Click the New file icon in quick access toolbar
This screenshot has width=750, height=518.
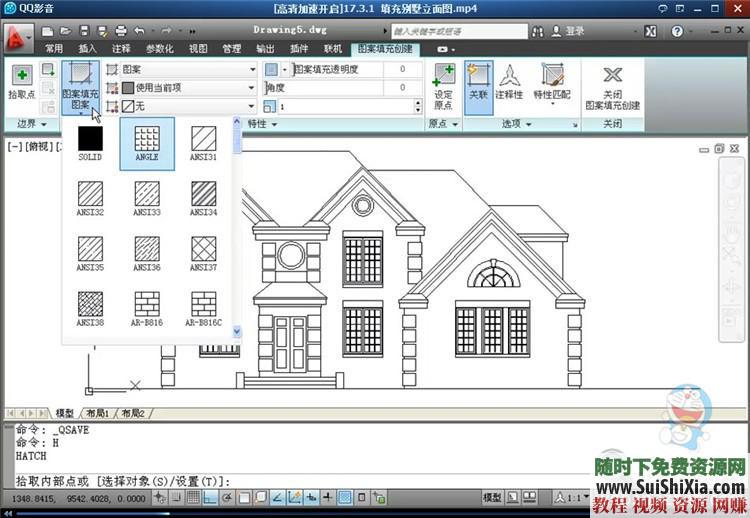(47, 32)
